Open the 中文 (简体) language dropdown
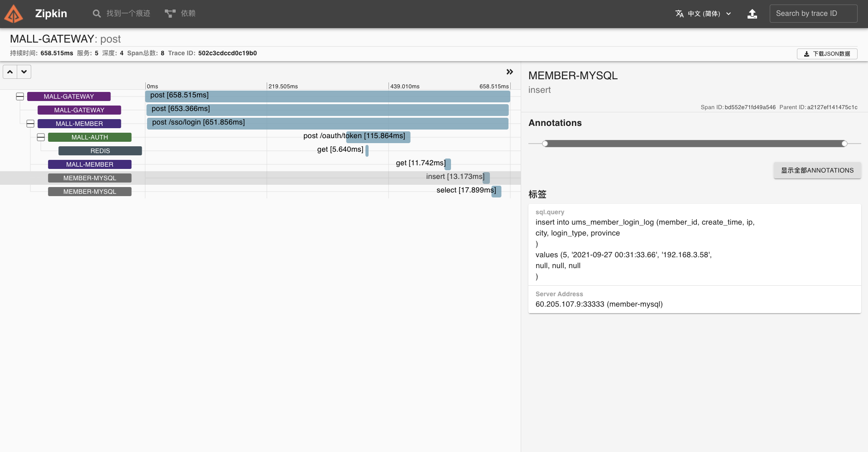868x452 pixels. click(x=703, y=14)
